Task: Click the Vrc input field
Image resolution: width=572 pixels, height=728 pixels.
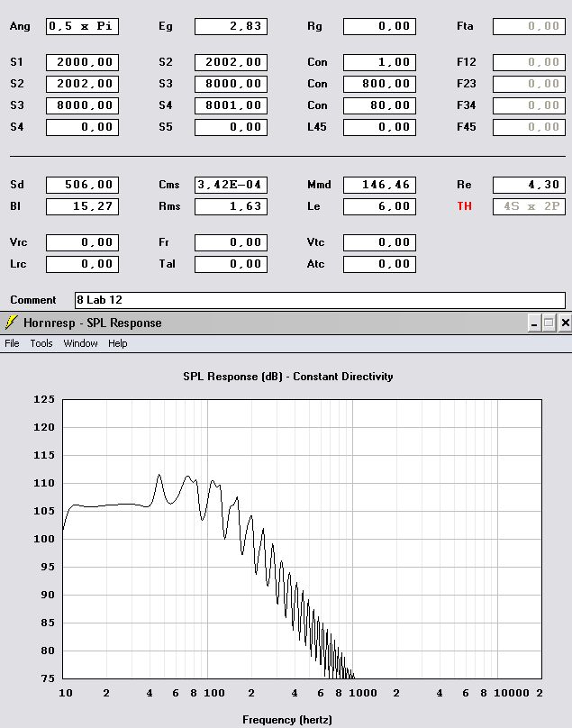Action: (x=82, y=242)
